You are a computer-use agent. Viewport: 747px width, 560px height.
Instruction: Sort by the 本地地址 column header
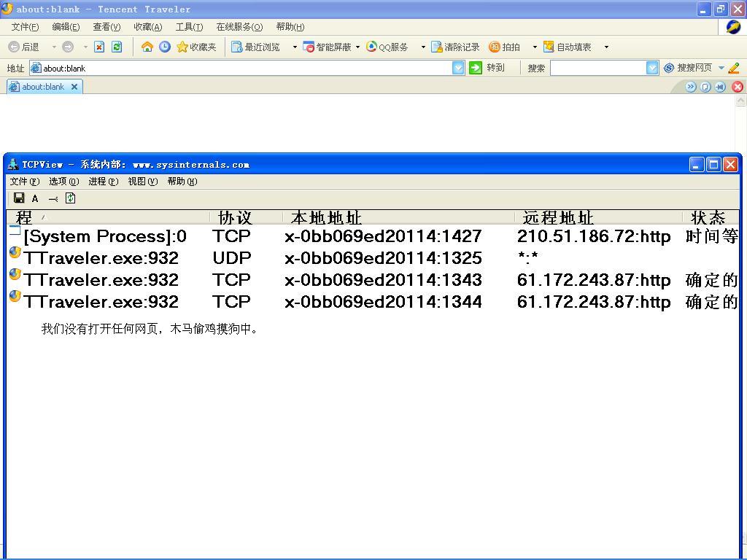tap(399, 217)
